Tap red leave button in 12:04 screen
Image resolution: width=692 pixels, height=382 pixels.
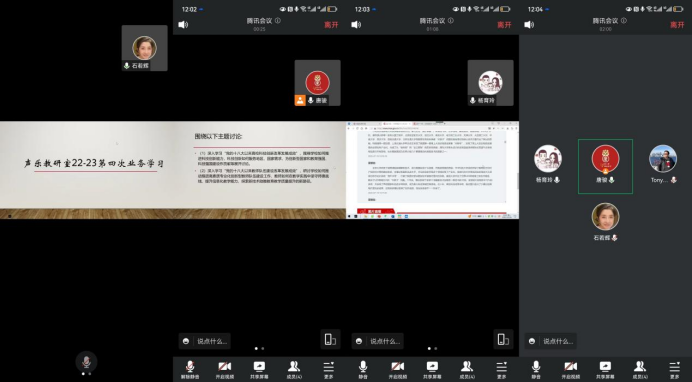tap(677, 25)
